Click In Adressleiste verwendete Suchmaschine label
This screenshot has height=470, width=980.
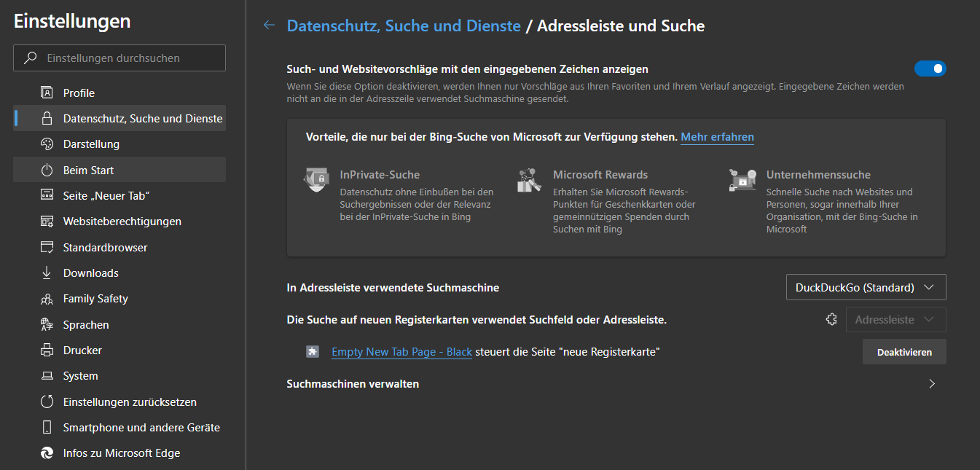click(393, 288)
